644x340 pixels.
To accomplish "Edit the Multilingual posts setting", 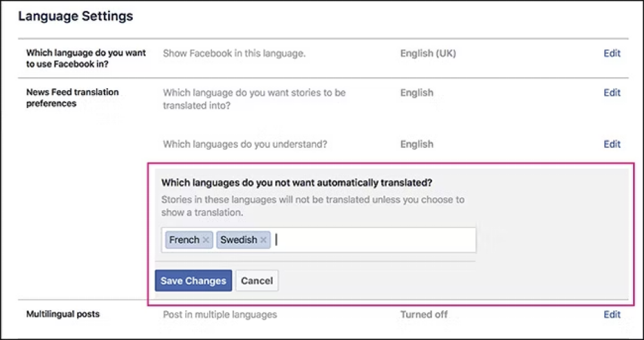I will [612, 315].
